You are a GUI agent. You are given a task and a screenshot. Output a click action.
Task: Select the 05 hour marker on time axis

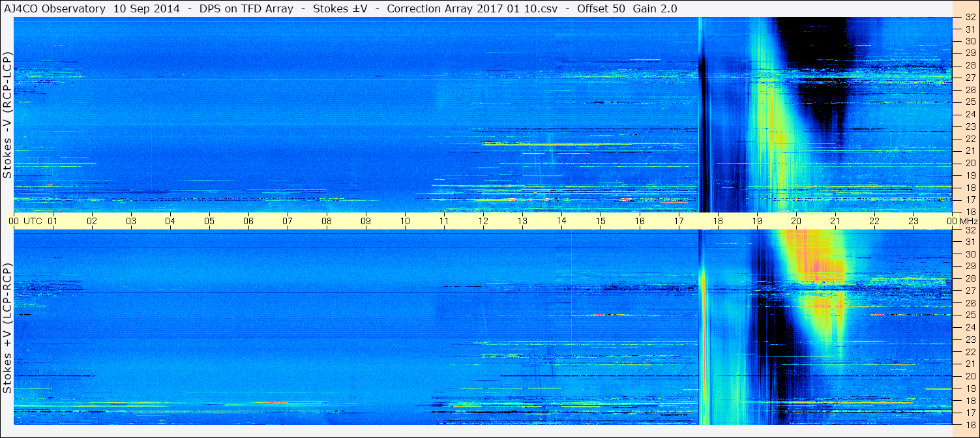[x=209, y=221]
